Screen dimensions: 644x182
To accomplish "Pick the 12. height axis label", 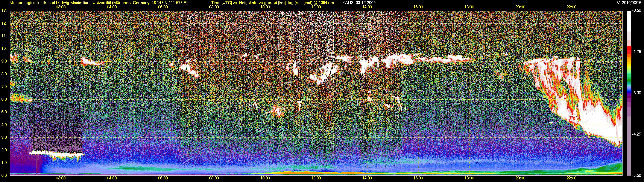I will coord(4,23).
